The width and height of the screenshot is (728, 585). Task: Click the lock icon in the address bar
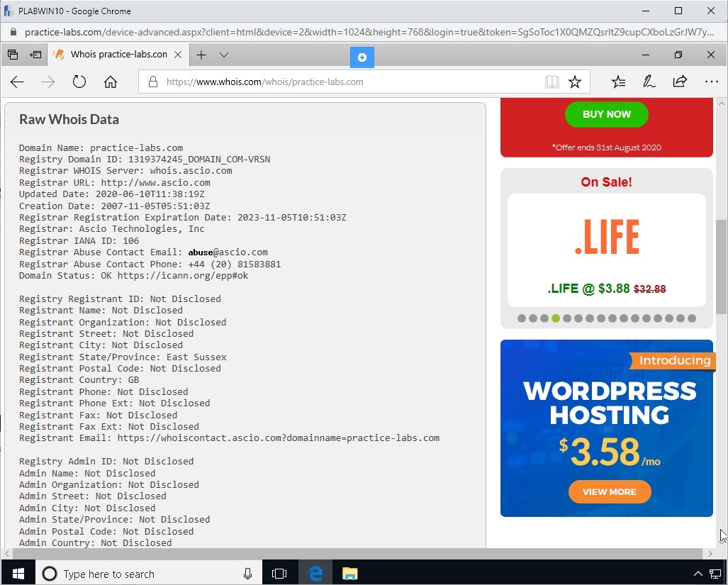[152, 82]
